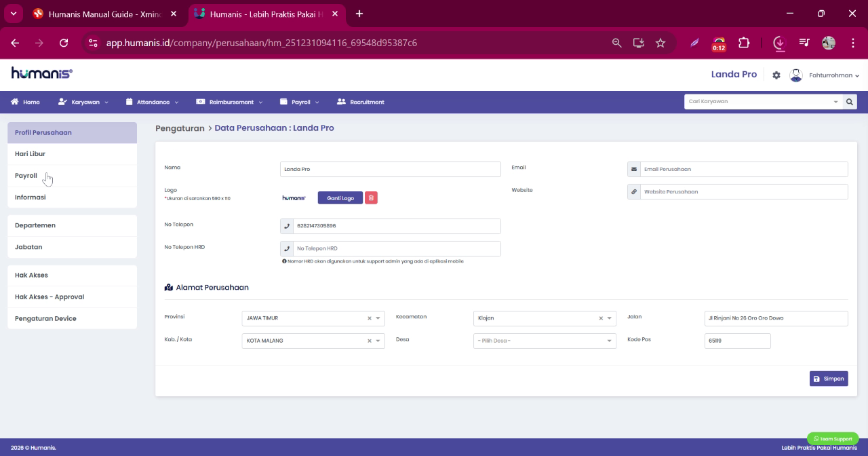Open Jabatan in sidebar
Image resolution: width=868 pixels, height=456 pixels.
click(72, 247)
